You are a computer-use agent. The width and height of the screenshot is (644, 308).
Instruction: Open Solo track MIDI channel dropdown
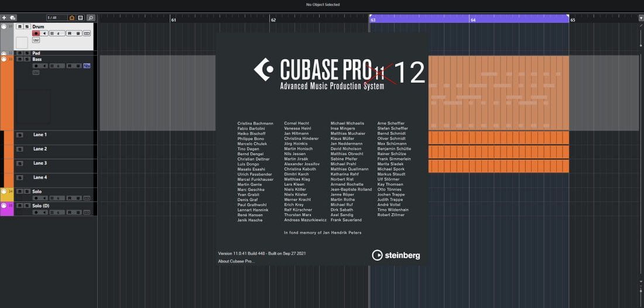point(57,199)
